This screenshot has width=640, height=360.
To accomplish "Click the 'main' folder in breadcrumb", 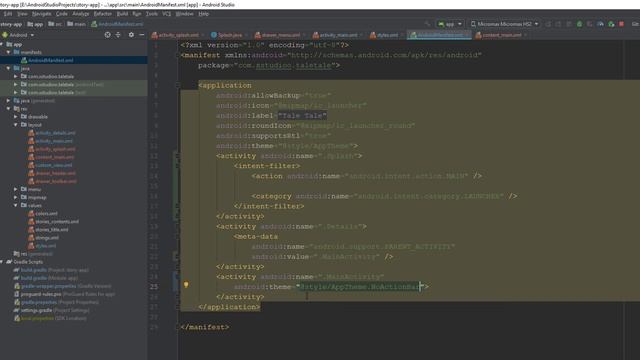I will click(x=76, y=24).
